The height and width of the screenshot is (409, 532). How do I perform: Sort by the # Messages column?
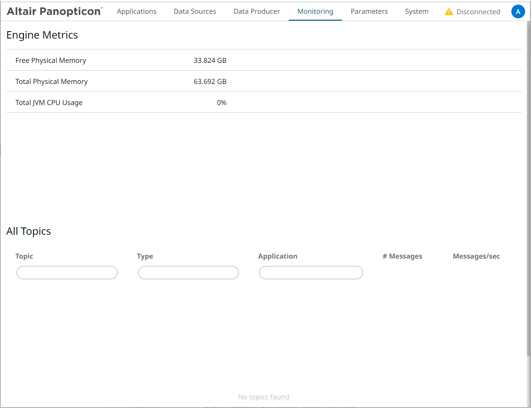pos(402,256)
